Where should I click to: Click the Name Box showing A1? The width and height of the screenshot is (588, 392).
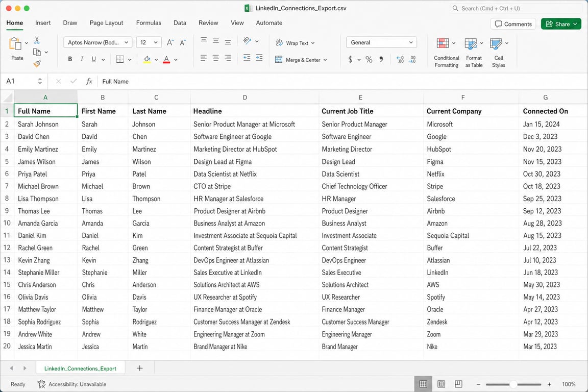coord(24,81)
